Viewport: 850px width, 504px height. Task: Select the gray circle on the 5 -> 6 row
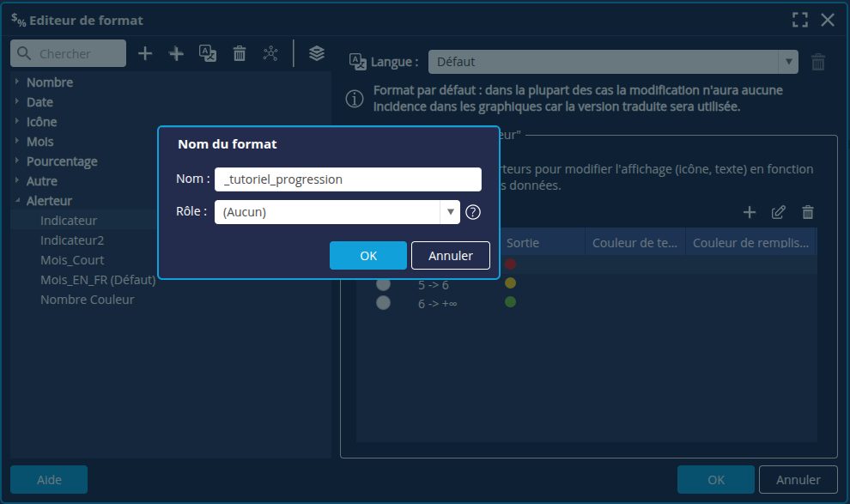[x=383, y=283]
